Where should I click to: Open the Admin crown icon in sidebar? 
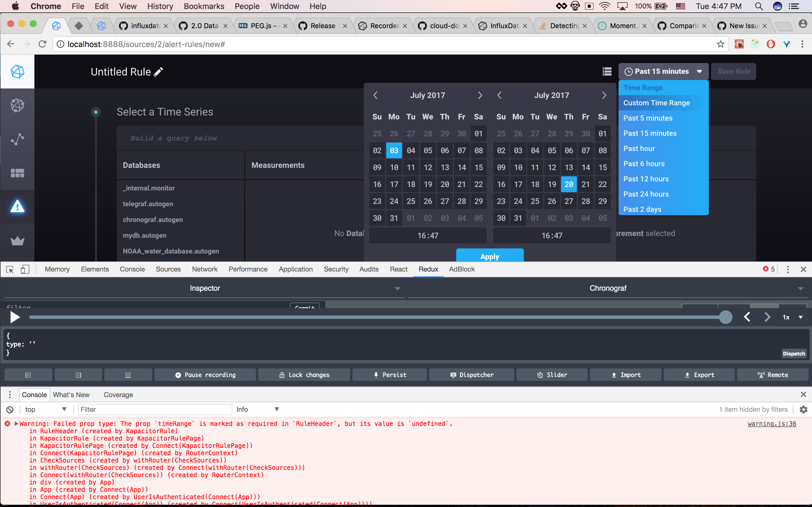pyautogui.click(x=17, y=241)
